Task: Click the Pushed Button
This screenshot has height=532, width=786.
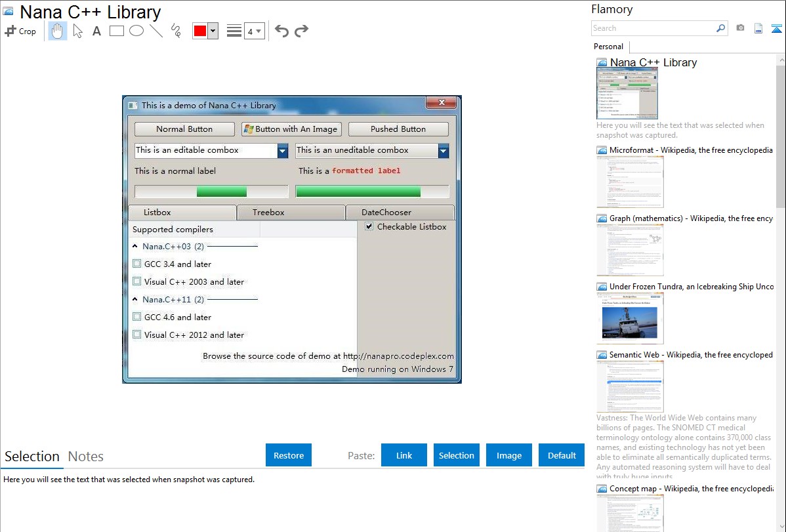Action: point(398,129)
